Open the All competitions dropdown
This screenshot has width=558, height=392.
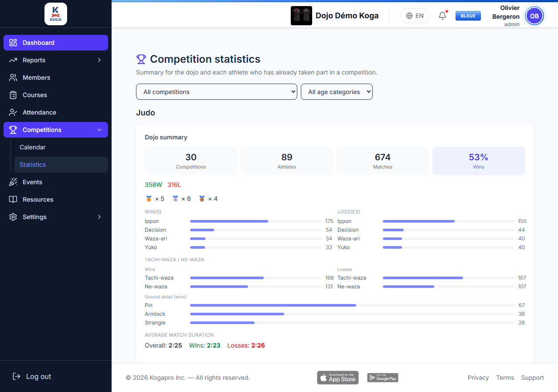217,92
